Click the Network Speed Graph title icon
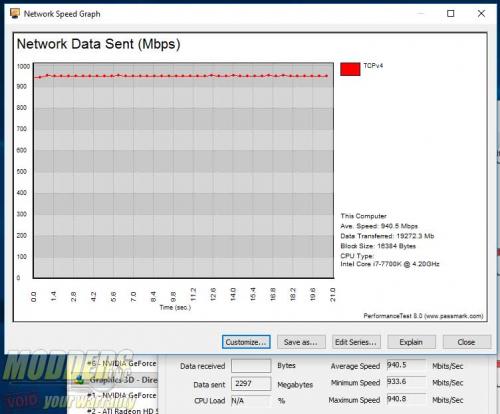Screen dimensions: 500x414 [15, 14]
